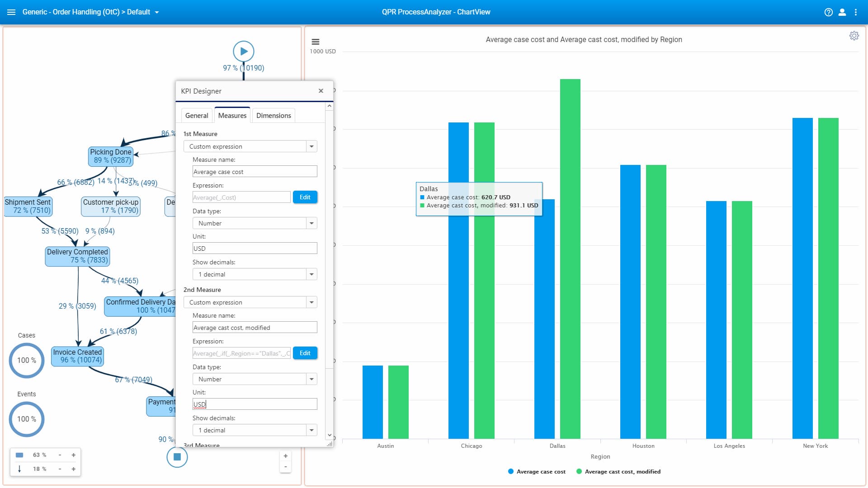The image size is (868, 488).
Task: Click the Apps grid icon top left
Action: [x=11, y=12]
